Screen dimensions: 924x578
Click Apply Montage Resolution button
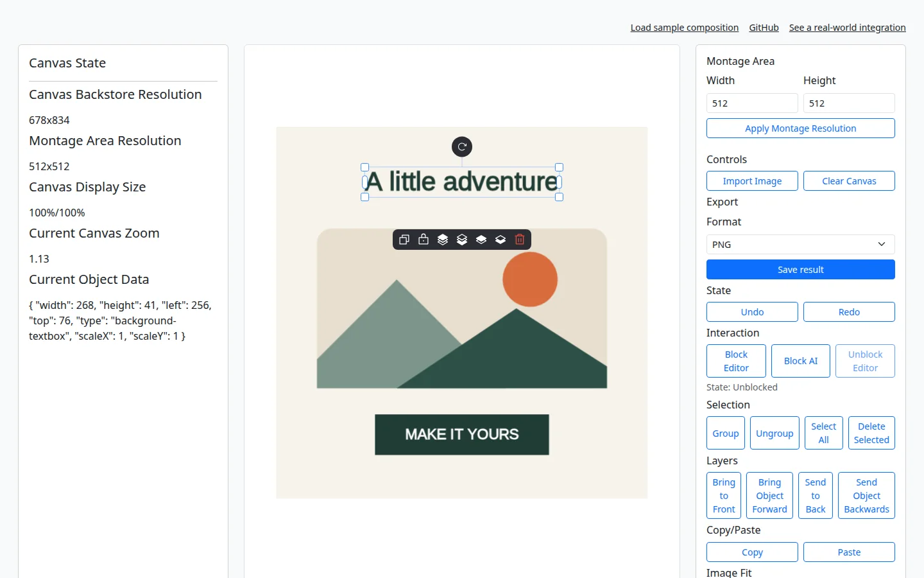(801, 128)
